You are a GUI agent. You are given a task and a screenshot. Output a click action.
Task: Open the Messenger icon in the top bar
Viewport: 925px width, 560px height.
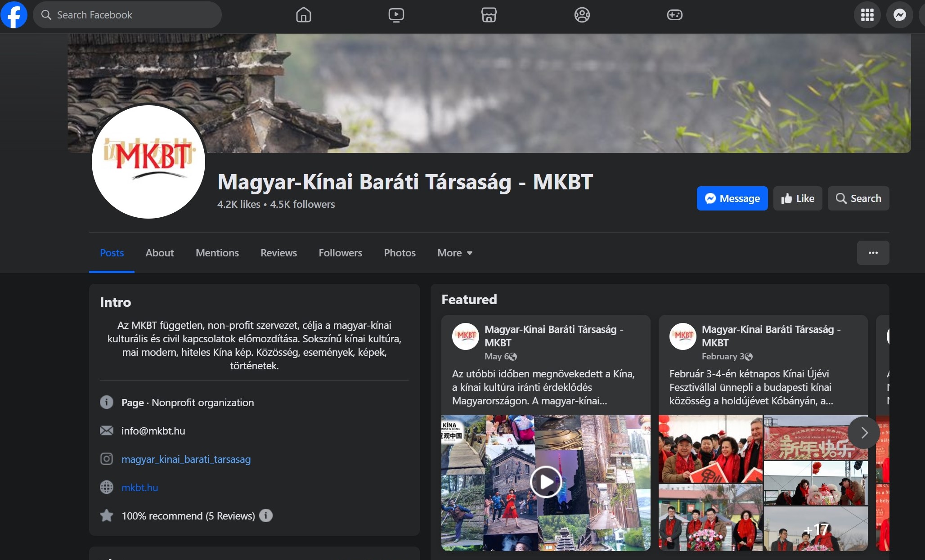pyautogui.click(x=899, y=15)
